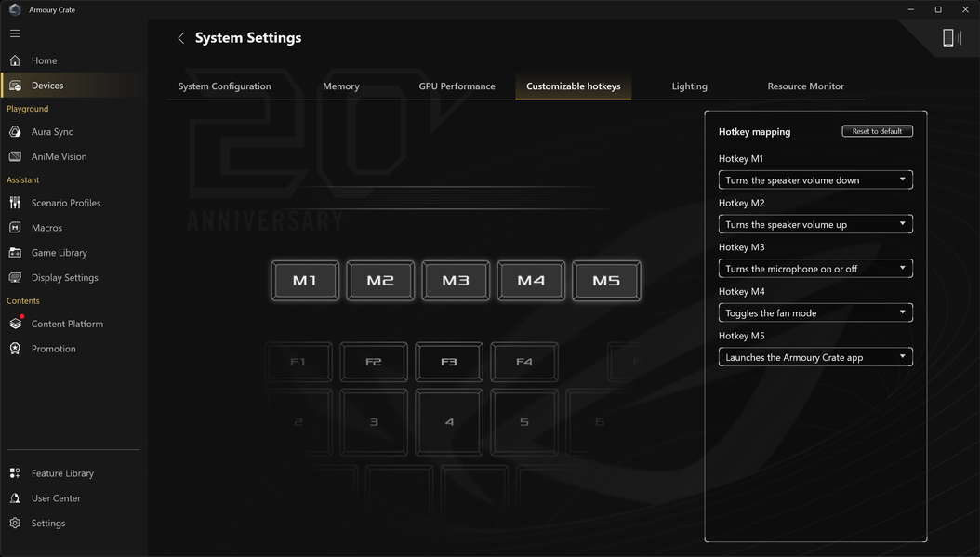Viewport: 980px width, 557px height.
Task: Open Macros page
Action: coord(46,228)
